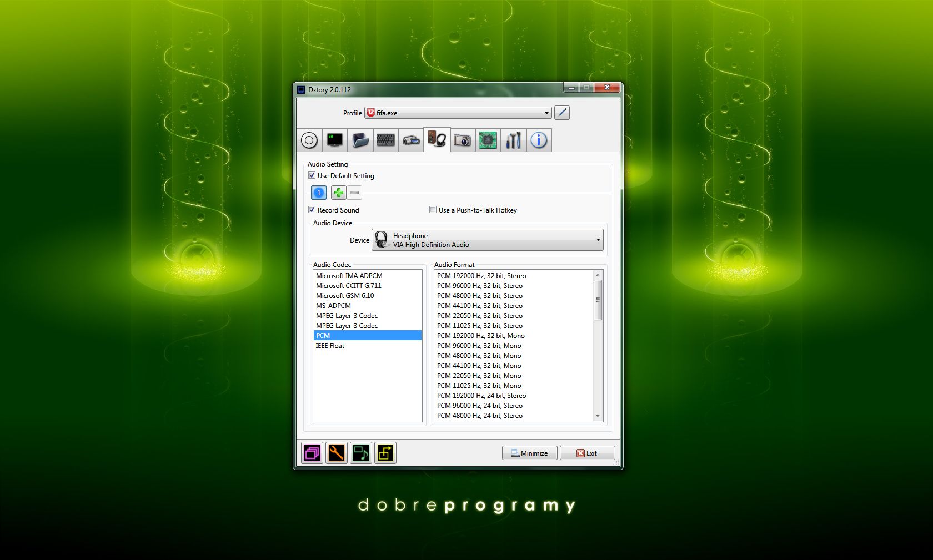Image resolution: width=933 pixels, height=560 pixels.
Task: Open the Information tab
Action: (539, 140)
